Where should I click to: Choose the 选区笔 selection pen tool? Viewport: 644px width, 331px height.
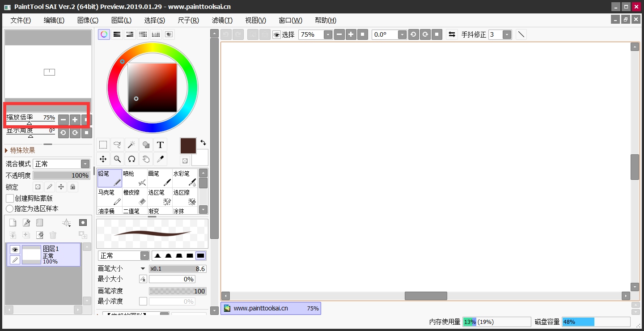160,197
